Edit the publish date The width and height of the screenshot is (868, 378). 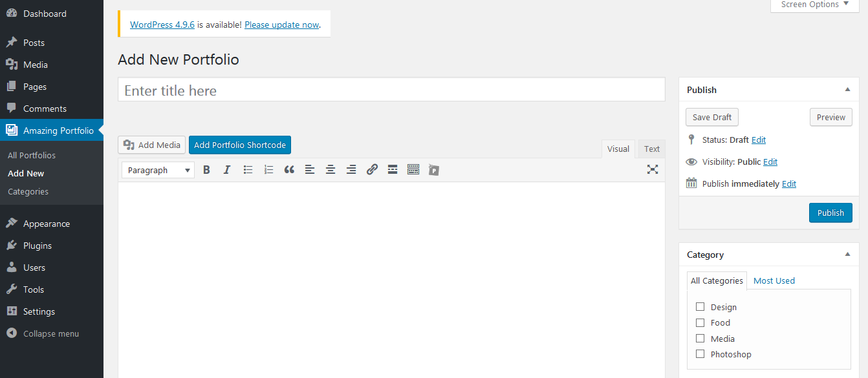(x=789, y=184)
